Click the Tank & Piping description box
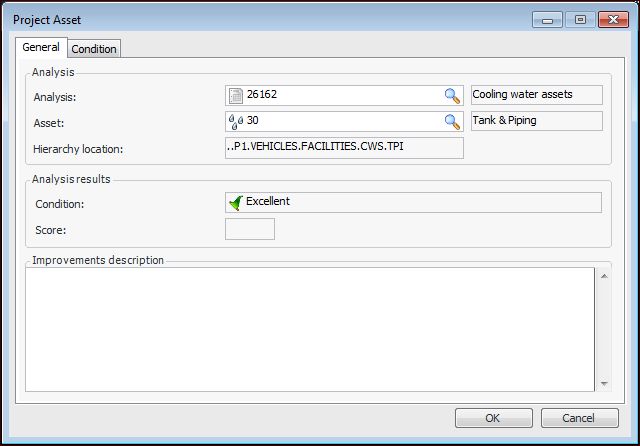This screenshot has width=640, height=446. (536, 121)
